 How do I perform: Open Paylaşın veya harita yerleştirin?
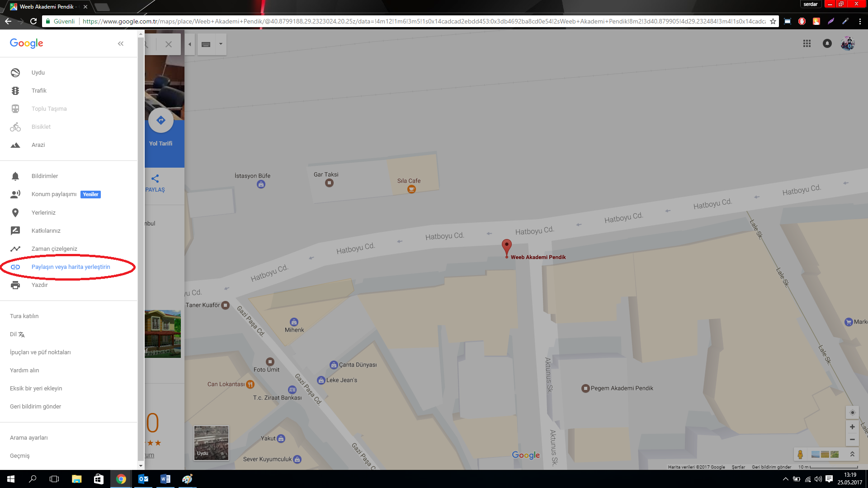click(x=71, y=267)
